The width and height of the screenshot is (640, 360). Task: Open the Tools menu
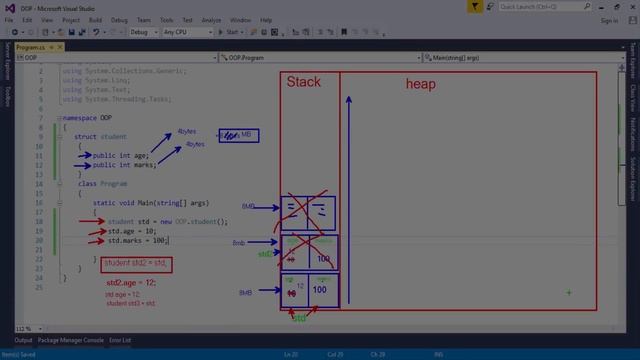(x=167, y=20)
